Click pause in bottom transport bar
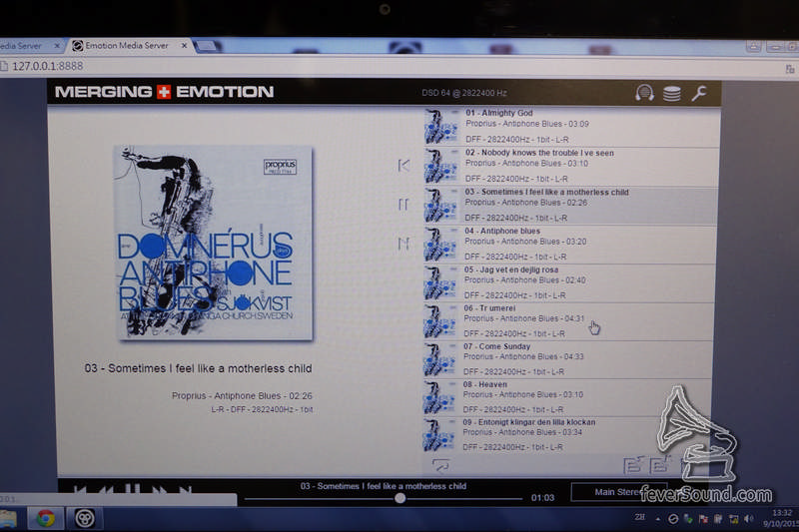This screenshot has height=532, width=799. tap(133, 490)
